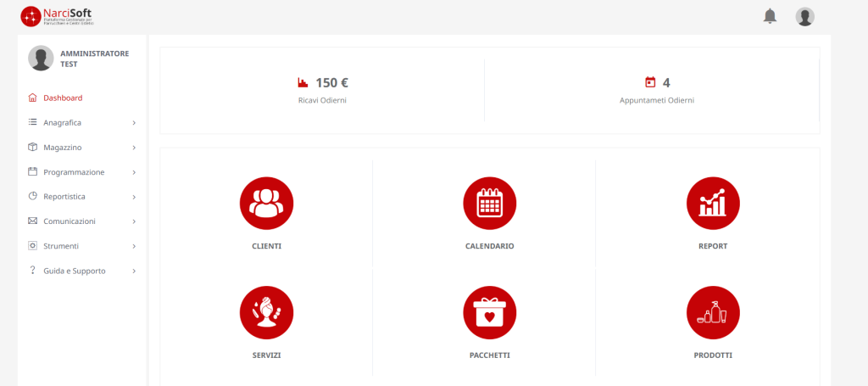868x386 pixels.
Task: Click the CLIENTI label
Action: point(266,246)
